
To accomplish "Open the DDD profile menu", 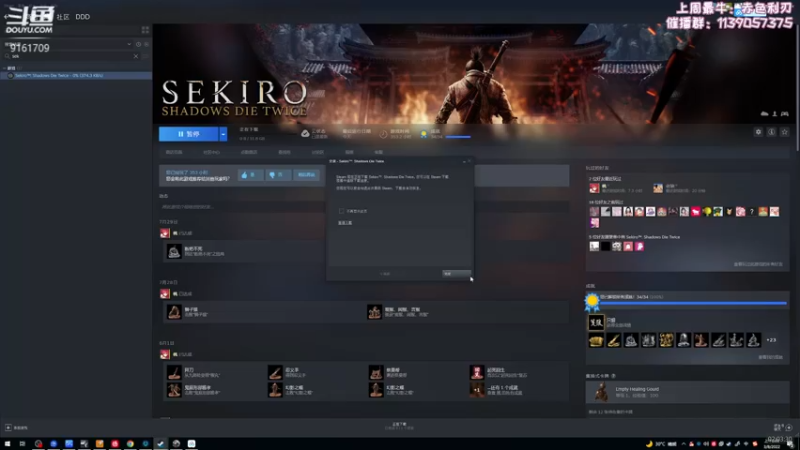I will coord(83,17).
